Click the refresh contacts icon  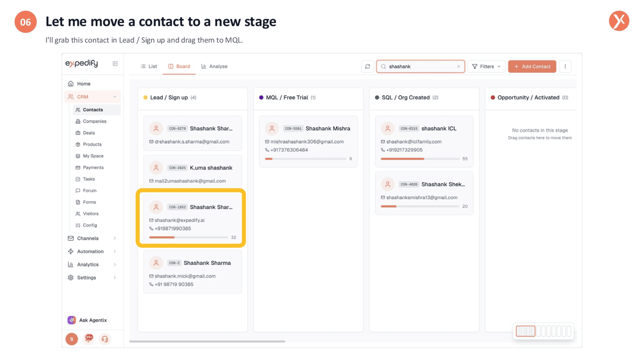367,66
